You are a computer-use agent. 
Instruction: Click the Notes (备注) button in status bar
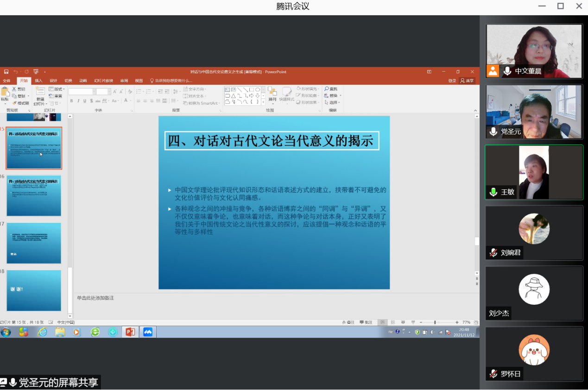click(x=348, y=322)
